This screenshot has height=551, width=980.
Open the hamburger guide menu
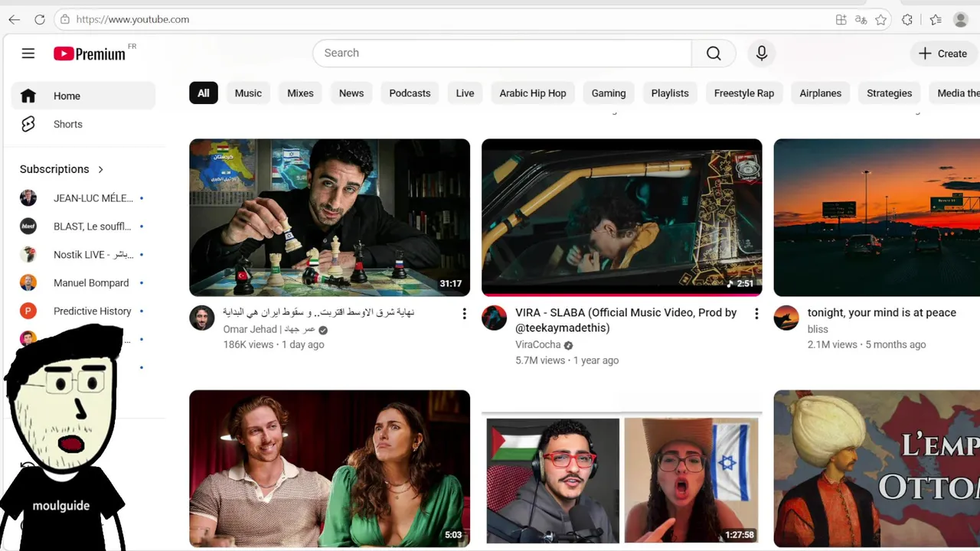pos(28,53)
